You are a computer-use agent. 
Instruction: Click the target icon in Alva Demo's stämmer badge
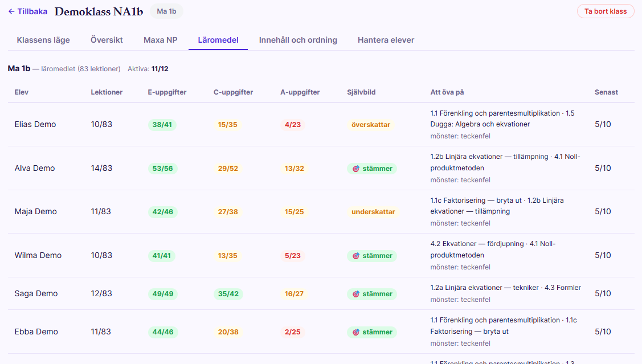tap(356, 169)
